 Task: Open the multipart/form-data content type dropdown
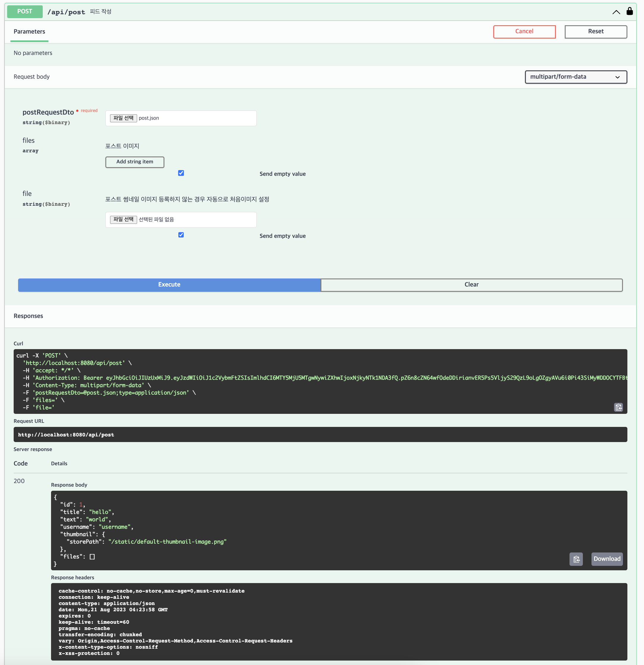point(575,77)
